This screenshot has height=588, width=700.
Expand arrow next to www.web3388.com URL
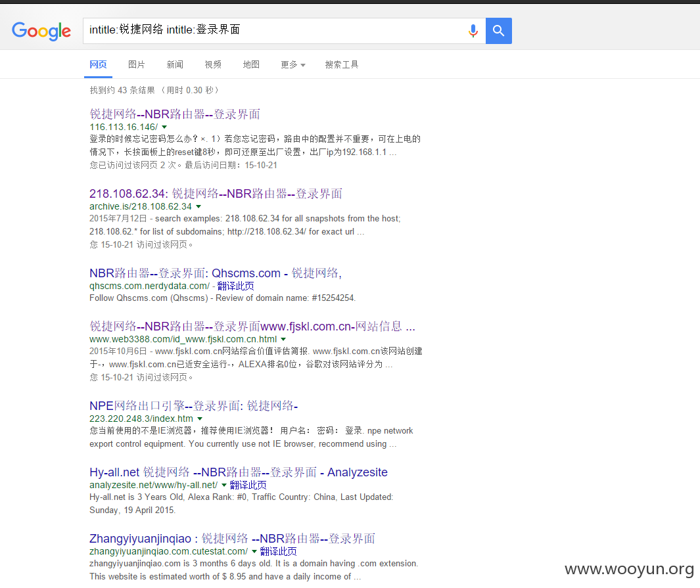click(x=283, y=340)
